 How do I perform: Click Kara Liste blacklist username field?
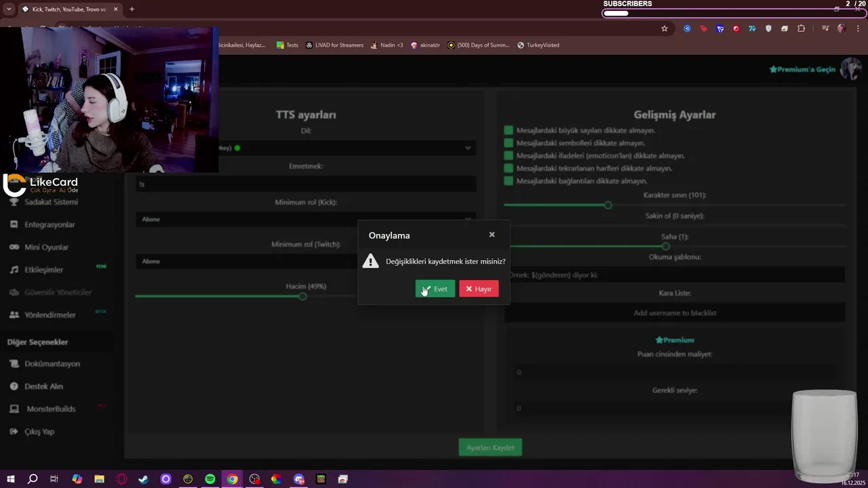[675, 312]
